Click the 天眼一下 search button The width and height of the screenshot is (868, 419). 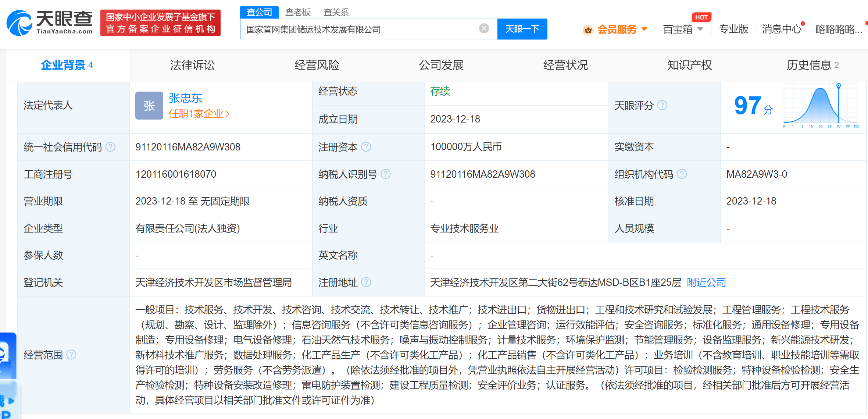pyautogui.click(x=522, y=29)
